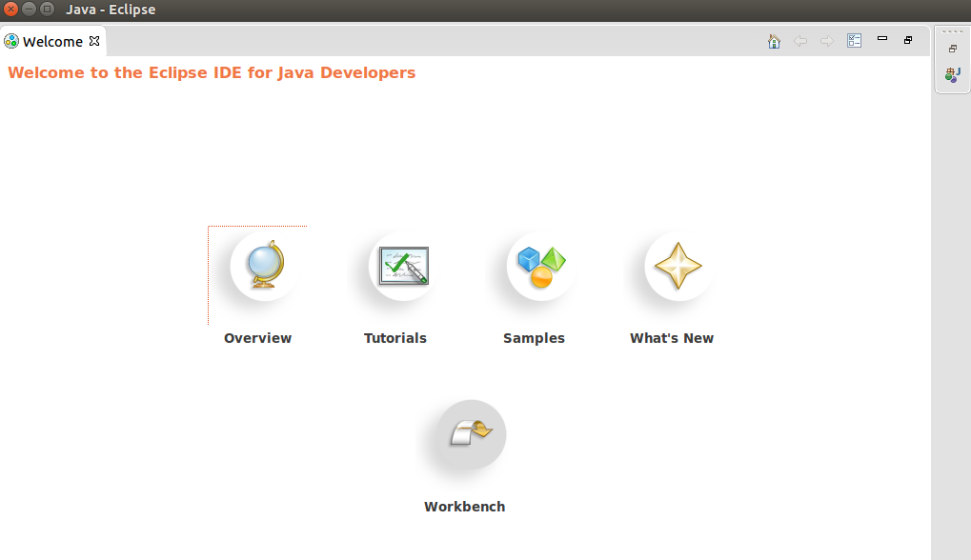Screen dimensions: 971x560
Task: Open the Overview globe icon
Action: tap(265, 266)
